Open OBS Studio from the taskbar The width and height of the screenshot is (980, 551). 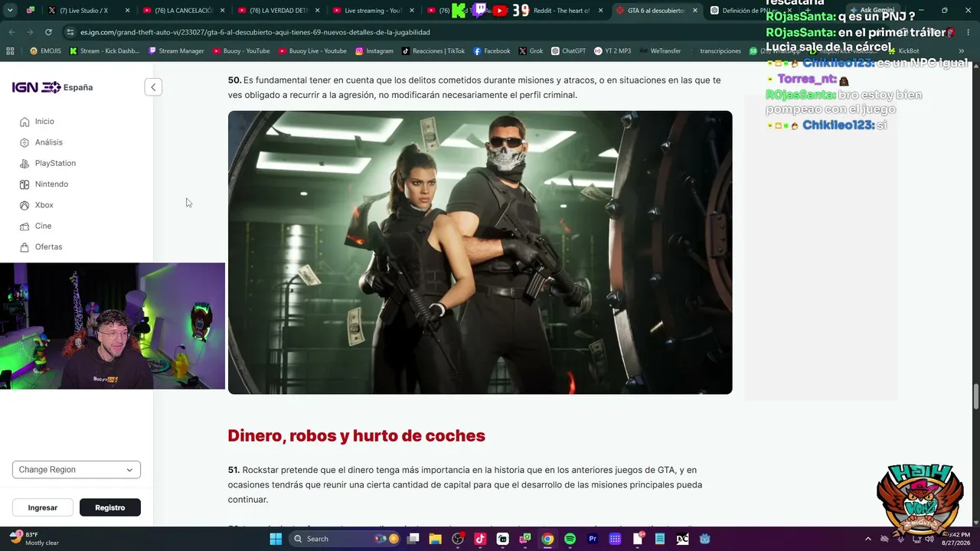[x=458, y=539]
